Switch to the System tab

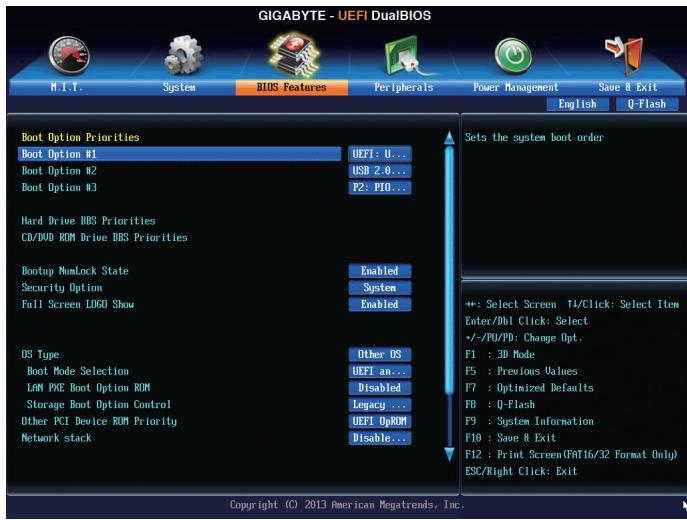(179, 87)
